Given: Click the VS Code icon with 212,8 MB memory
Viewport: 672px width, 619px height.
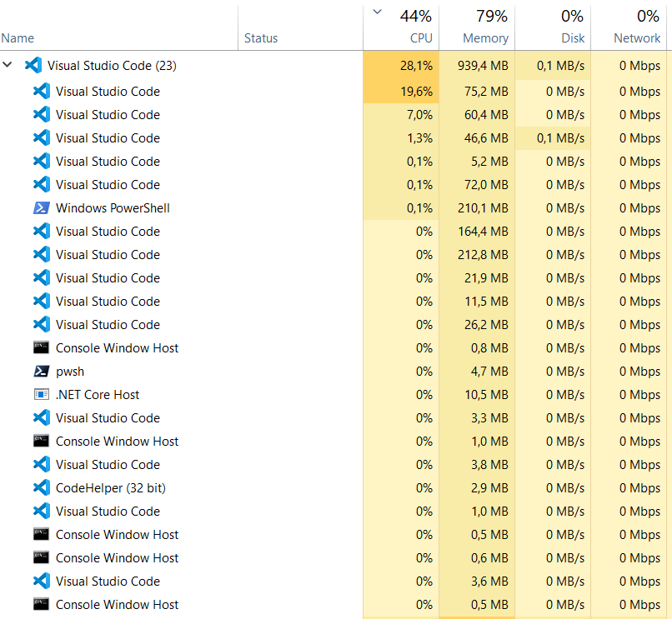Looking at the screenshot, I should click(42, 255).
